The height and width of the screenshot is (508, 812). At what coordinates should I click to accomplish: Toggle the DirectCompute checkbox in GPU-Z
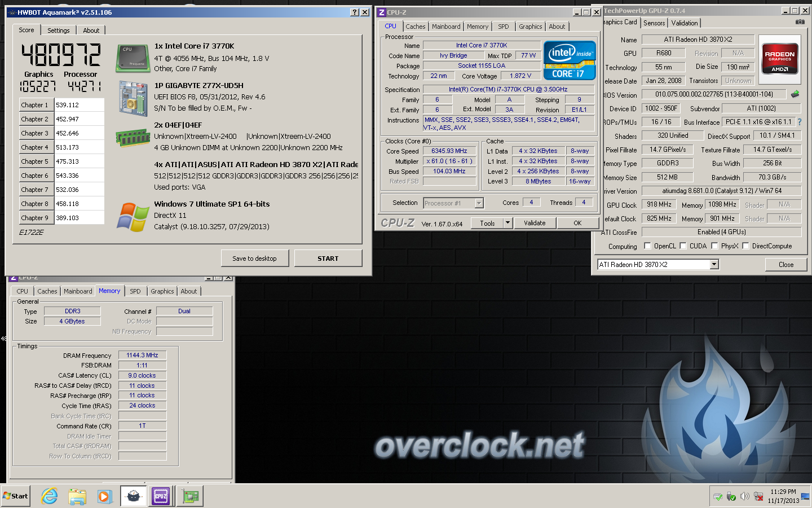pos(745,246)
